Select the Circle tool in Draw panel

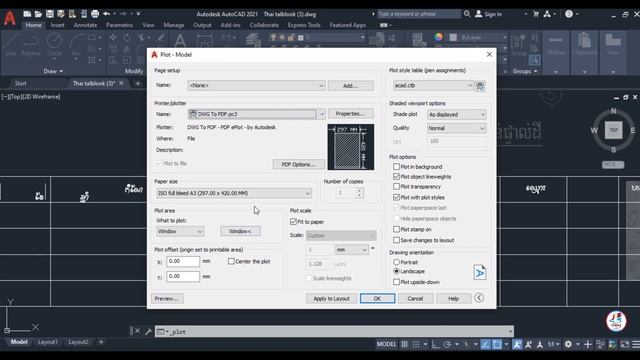click(x=54, y=45)
